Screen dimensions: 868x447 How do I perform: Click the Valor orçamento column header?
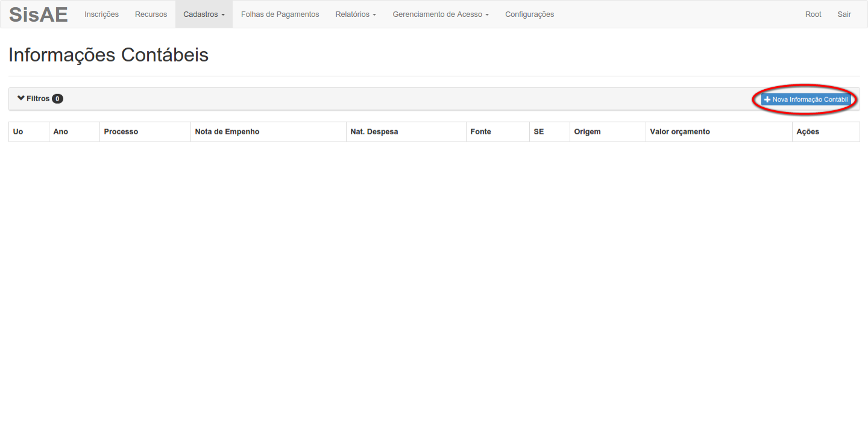point(719,132)
